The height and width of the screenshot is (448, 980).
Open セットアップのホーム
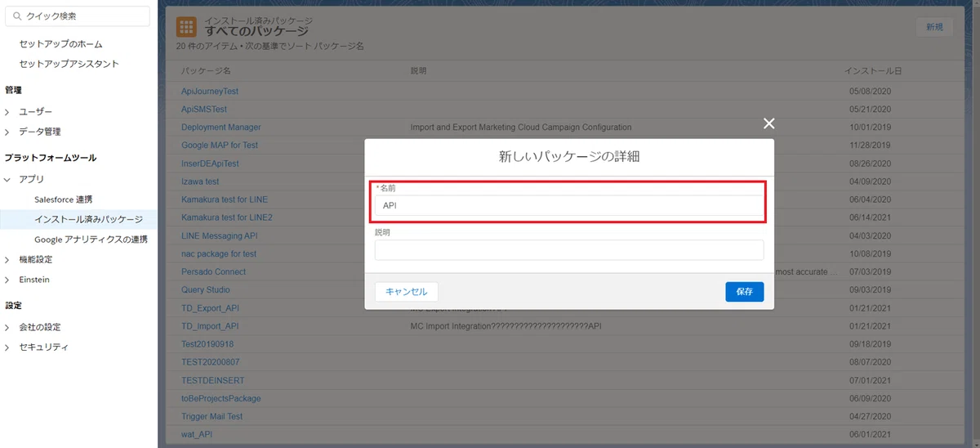point(61,44)
